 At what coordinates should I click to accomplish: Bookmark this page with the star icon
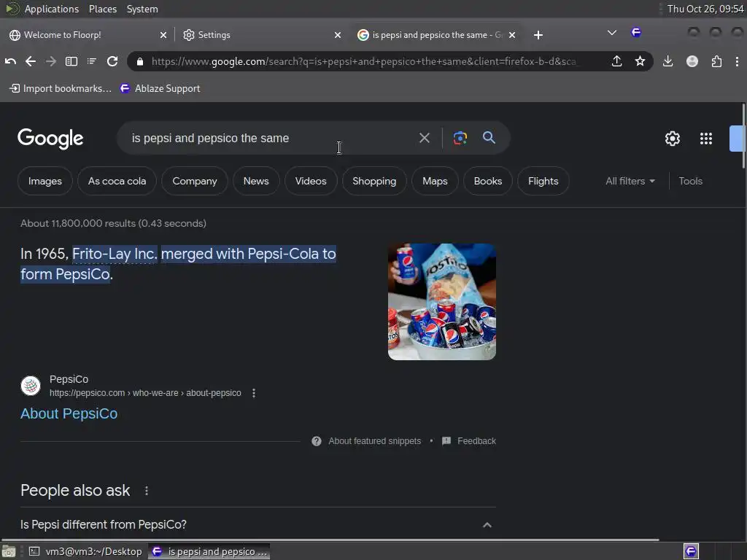[640, 61]
